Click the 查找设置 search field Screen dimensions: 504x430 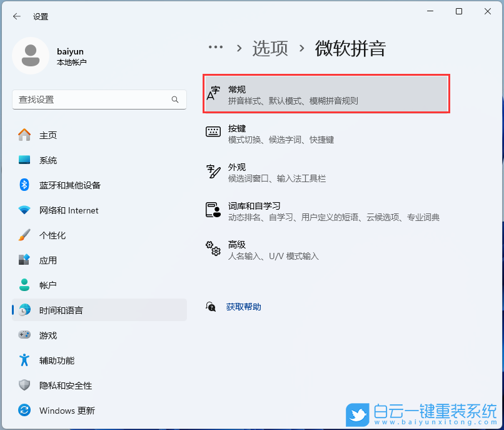pos(99,100)
